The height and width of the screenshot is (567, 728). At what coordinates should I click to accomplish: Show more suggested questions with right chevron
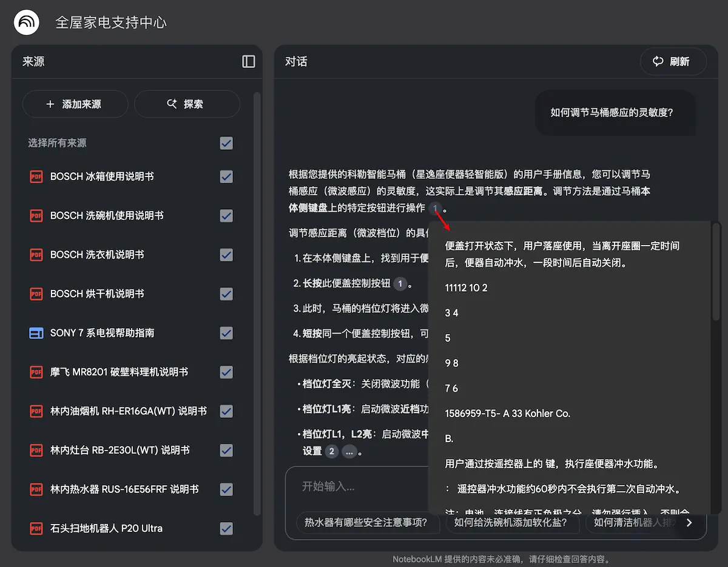[689, 522]
